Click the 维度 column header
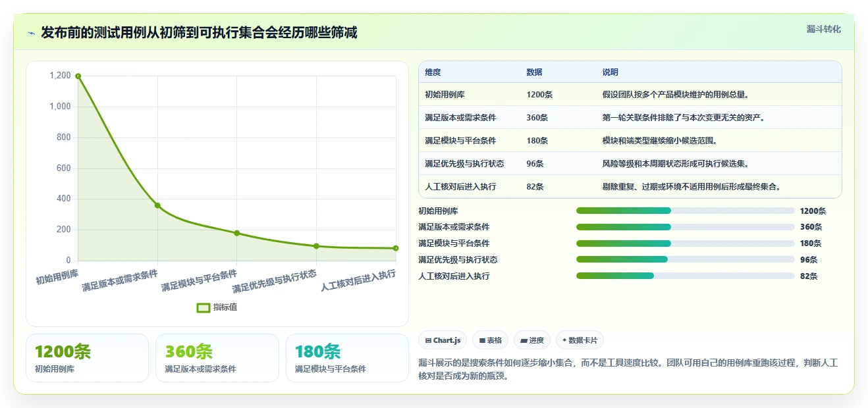The height and width of the screenshot is (408, 868). [x=433, y=72]
